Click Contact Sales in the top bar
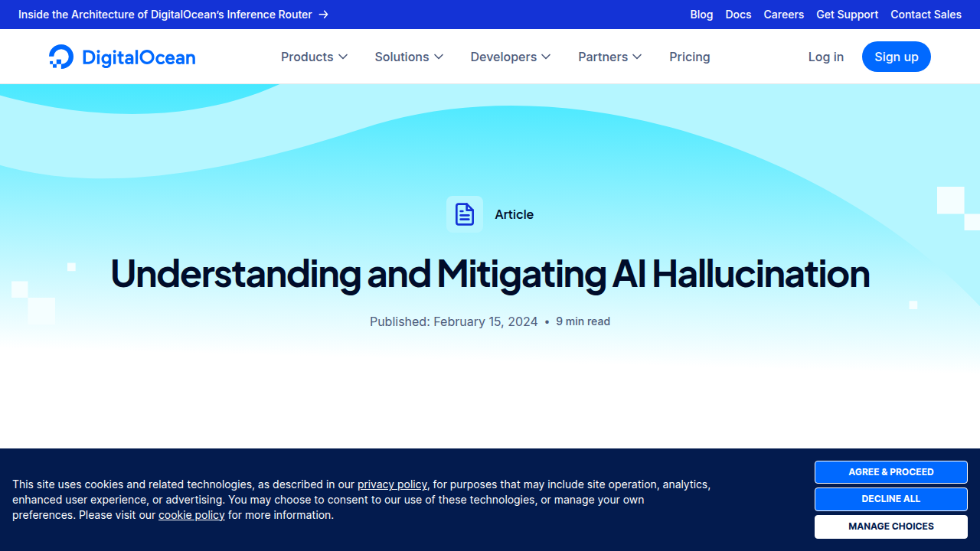 [926, 15]
